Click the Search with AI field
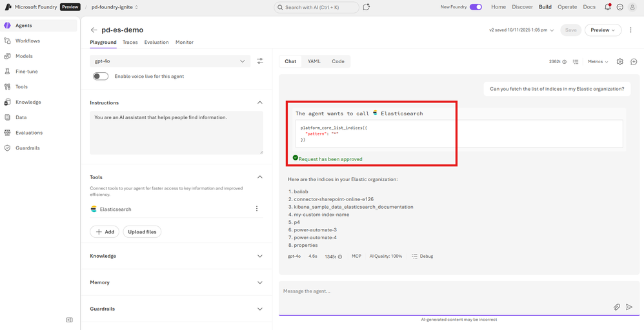 coord(317,7)
